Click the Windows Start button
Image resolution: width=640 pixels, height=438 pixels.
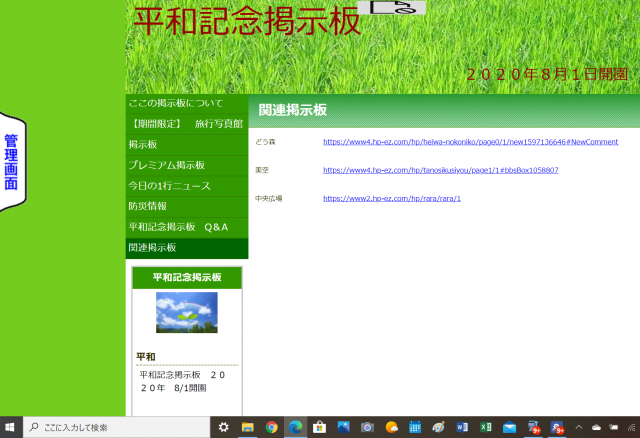point(11,427)
